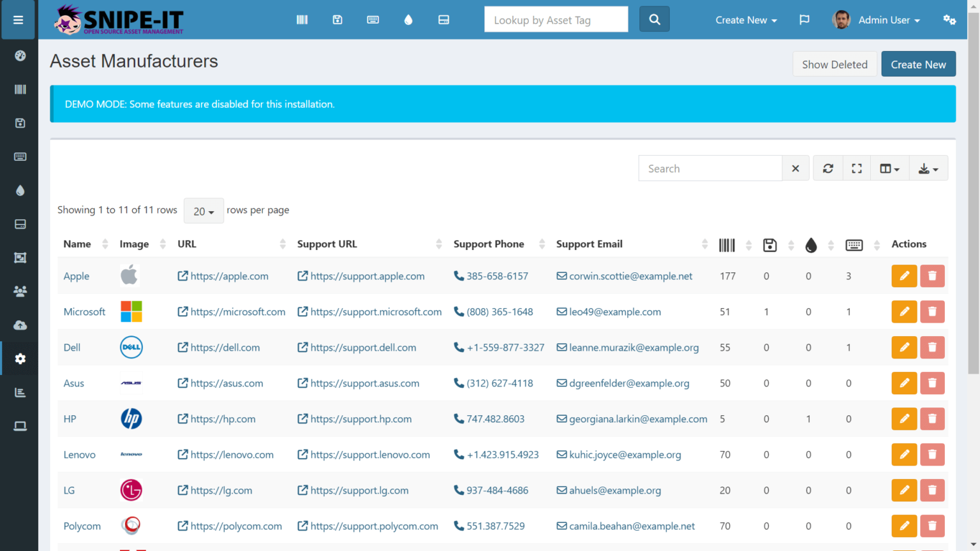Visit the https://support.hp.com link
Viewport: 980px width, 551px height.
[x=361, y=419]
